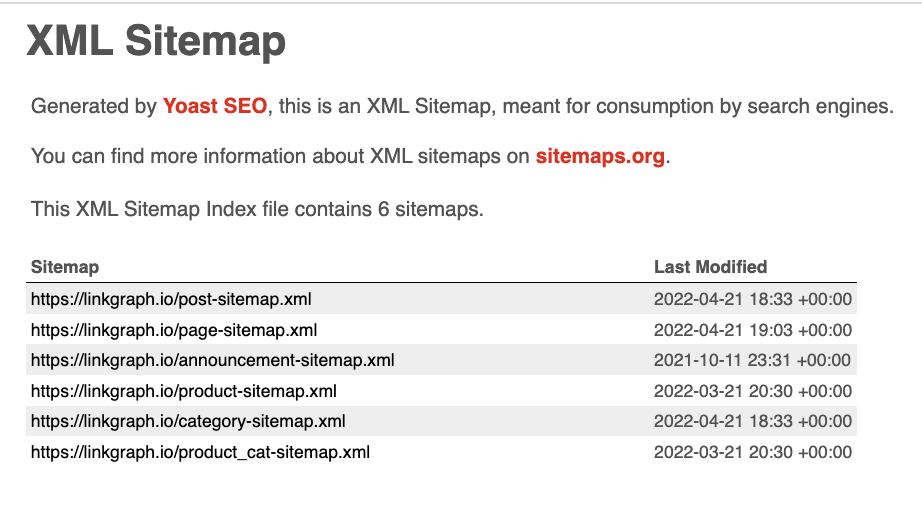Click the Last Modified column header
922x506 pixels.
[x=710, y=267]
